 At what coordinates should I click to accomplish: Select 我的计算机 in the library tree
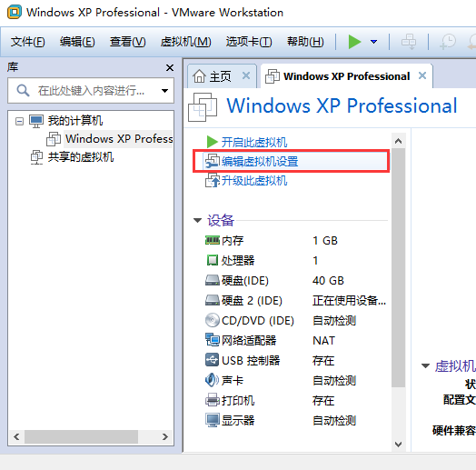(x=75, y=121)
